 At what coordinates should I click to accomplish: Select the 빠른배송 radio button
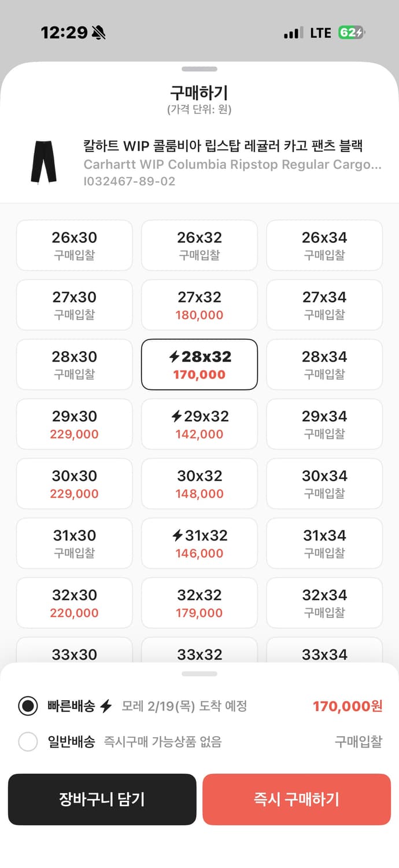pyautogui.click(x=28, y=706)
